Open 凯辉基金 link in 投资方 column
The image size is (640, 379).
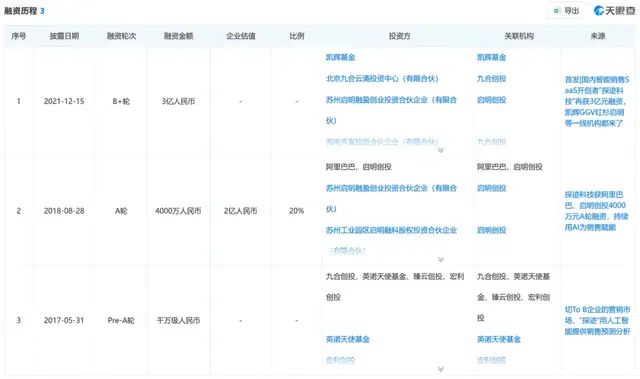(340, 58)
